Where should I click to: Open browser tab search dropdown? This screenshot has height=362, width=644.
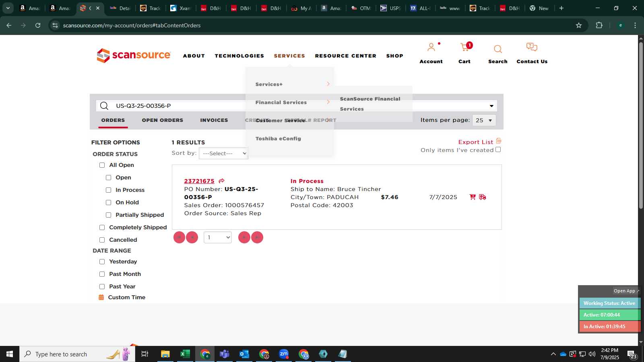(8, 8)
